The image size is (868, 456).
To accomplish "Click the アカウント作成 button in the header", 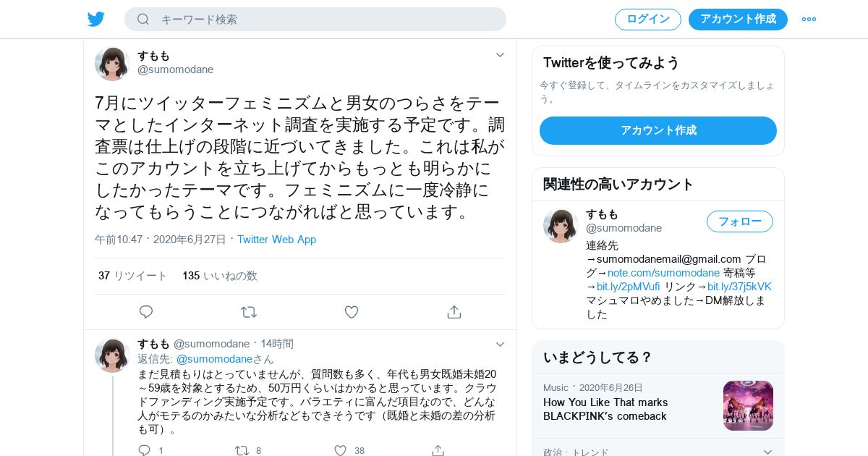I will [738, 20].
